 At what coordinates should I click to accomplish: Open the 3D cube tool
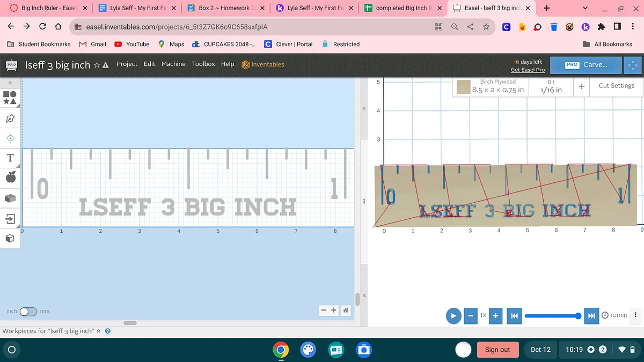tap(10, 238)
